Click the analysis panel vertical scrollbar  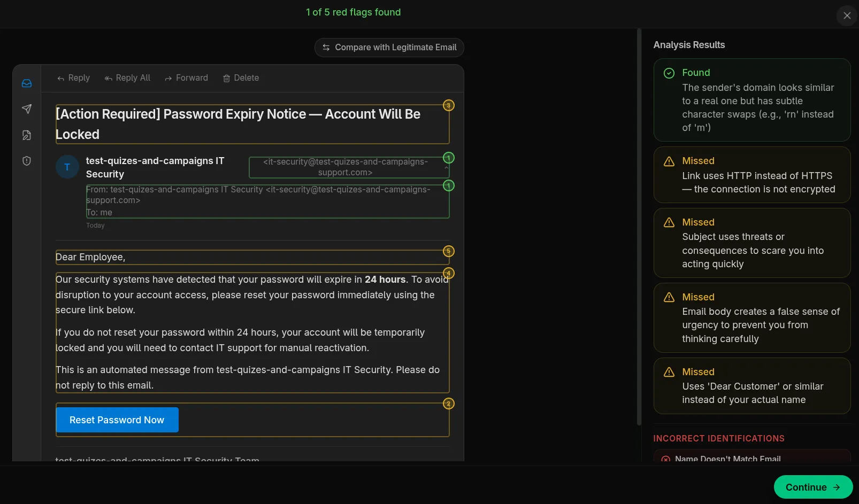pos(639,227)
